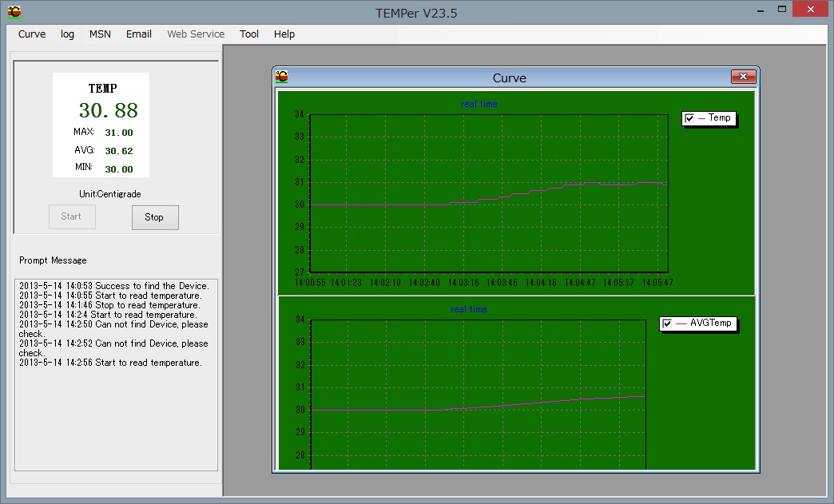The width and height of the screenshot is (834, 504).
Task: Click the Temp legend line color sample
Action: click(701, 118)
